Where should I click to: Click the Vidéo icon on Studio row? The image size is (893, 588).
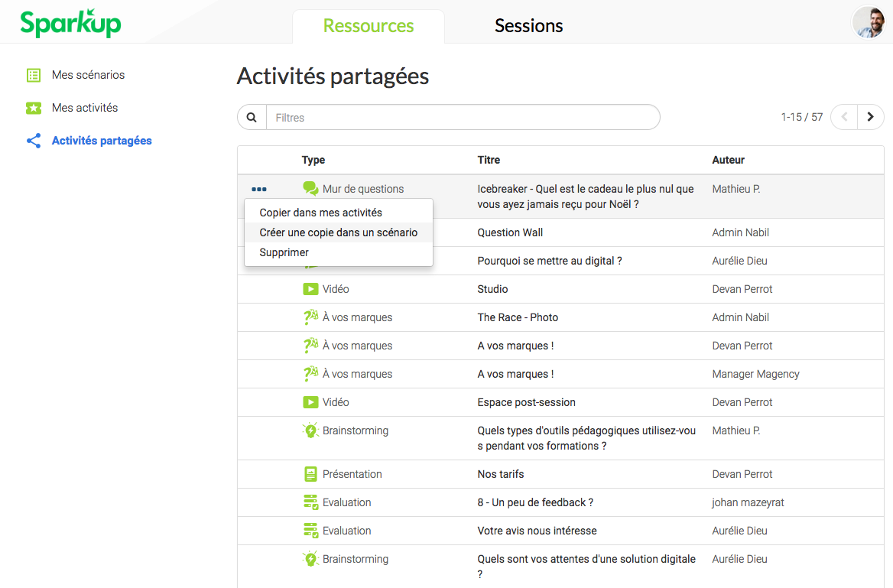[x=310, y=289]
